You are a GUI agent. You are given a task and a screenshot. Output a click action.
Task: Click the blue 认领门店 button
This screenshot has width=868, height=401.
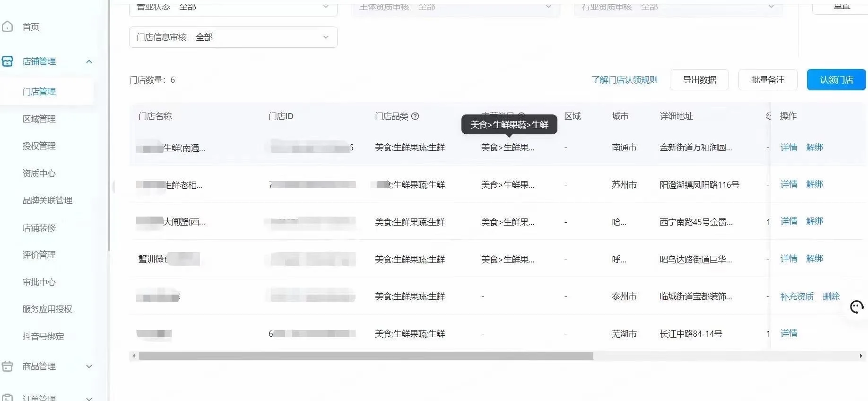click(x=836, y=80)
